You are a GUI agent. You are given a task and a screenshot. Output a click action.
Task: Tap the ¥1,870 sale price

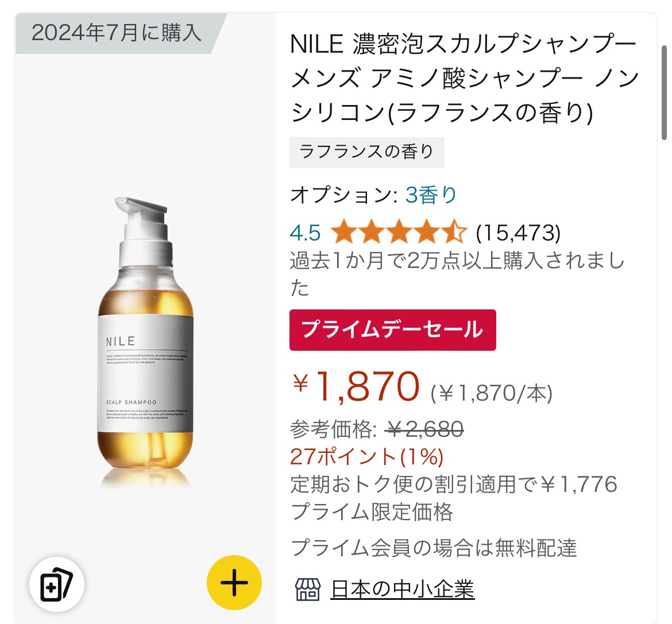356,386
